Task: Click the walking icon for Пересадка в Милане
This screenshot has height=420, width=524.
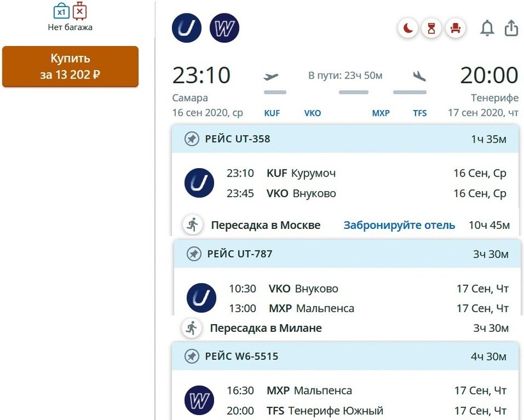Action: point(191,328)
